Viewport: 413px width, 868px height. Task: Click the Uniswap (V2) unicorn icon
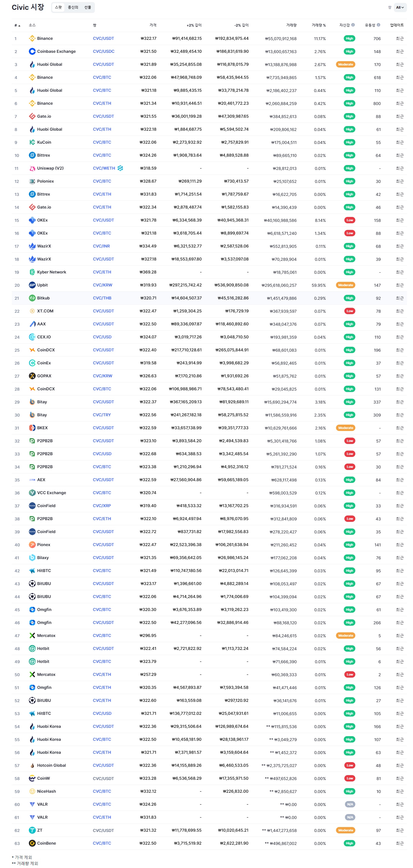click(32, 168)
